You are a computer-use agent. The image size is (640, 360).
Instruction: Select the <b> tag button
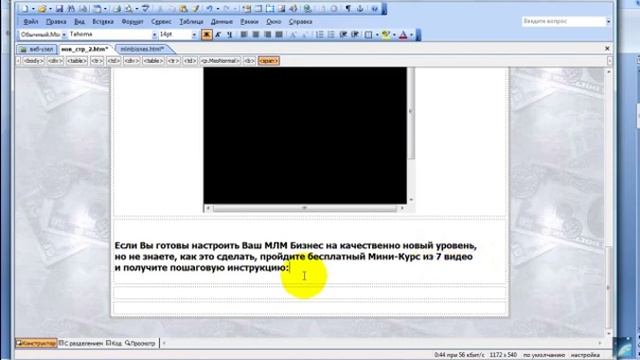tap(249, 61)
